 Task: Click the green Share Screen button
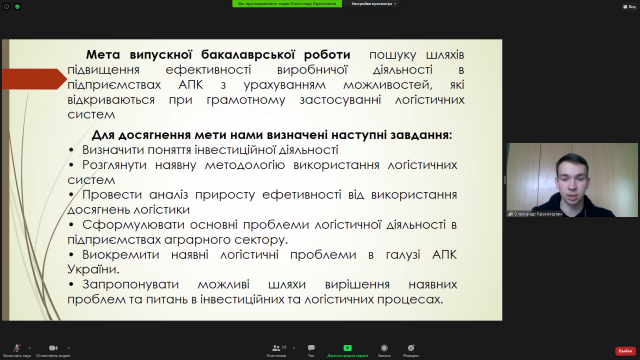click(x=347, y=350)
